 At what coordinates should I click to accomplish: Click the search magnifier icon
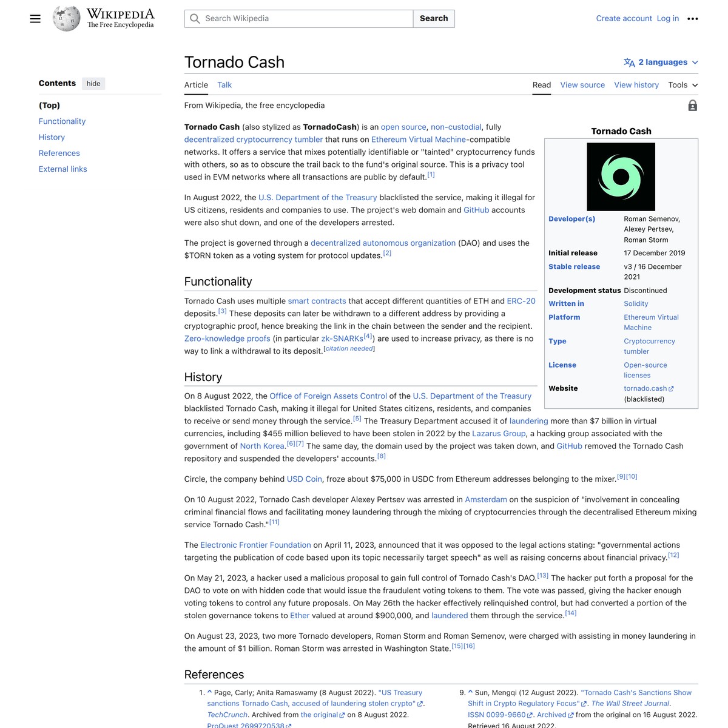(194, 19)
